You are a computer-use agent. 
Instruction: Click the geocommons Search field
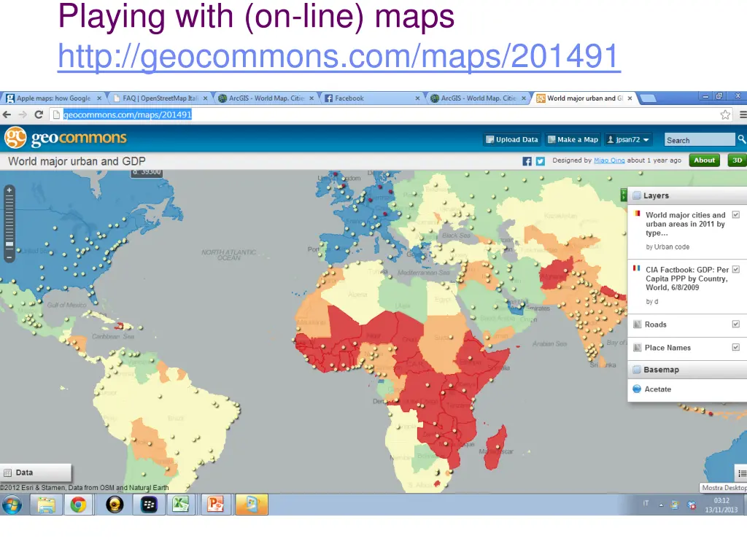[x=700, y=139]
